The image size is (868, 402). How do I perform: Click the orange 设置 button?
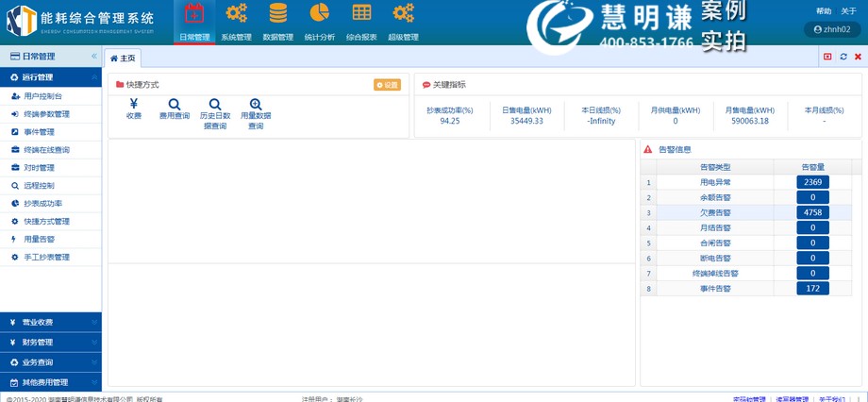pos(387,85)
